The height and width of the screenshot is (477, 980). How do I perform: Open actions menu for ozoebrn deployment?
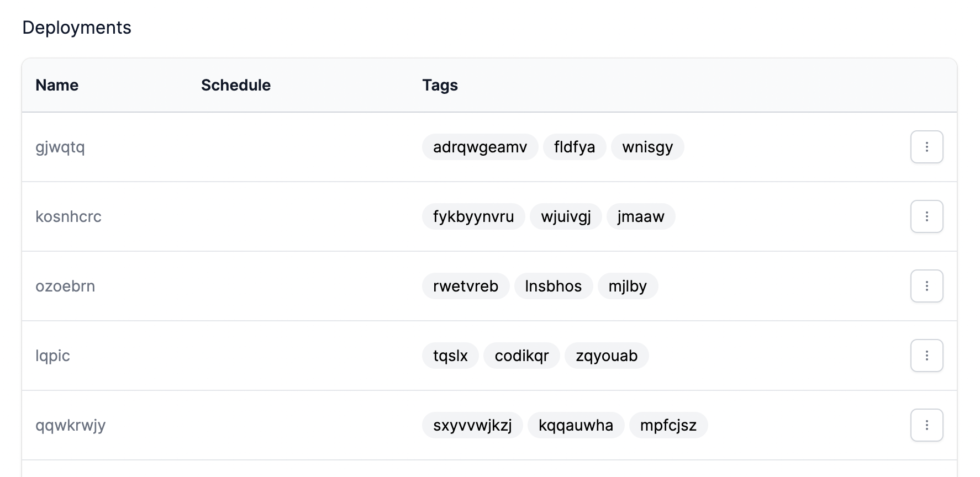(927, 286)
